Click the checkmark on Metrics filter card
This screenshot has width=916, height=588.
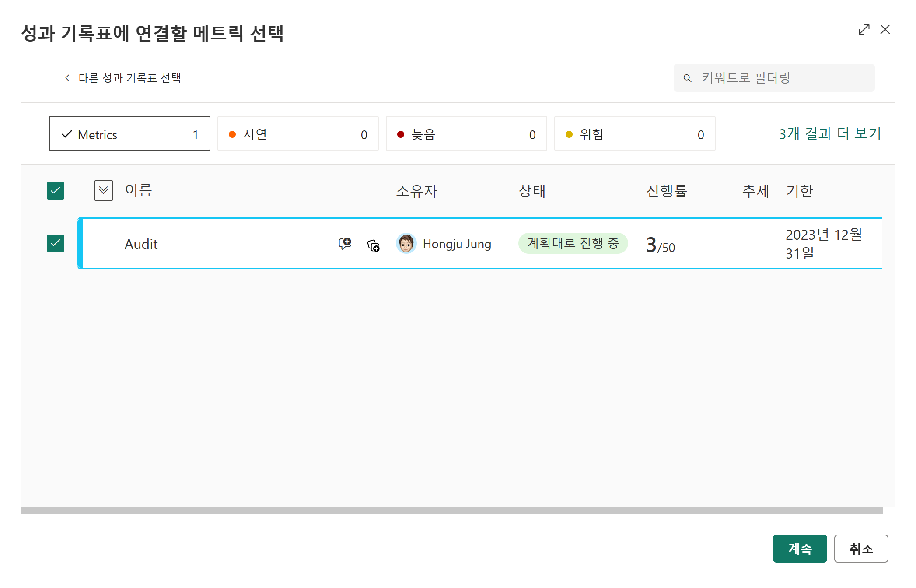(x=66, y=134)
